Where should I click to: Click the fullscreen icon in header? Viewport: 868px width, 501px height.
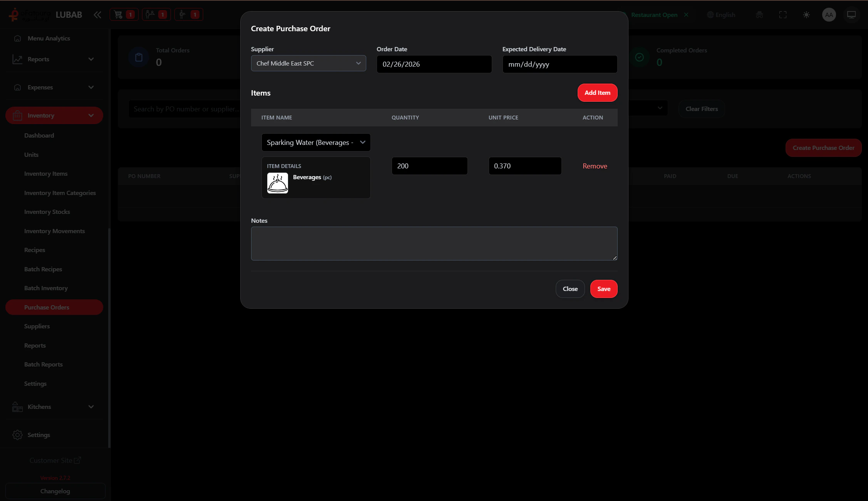tap(783, 15)
